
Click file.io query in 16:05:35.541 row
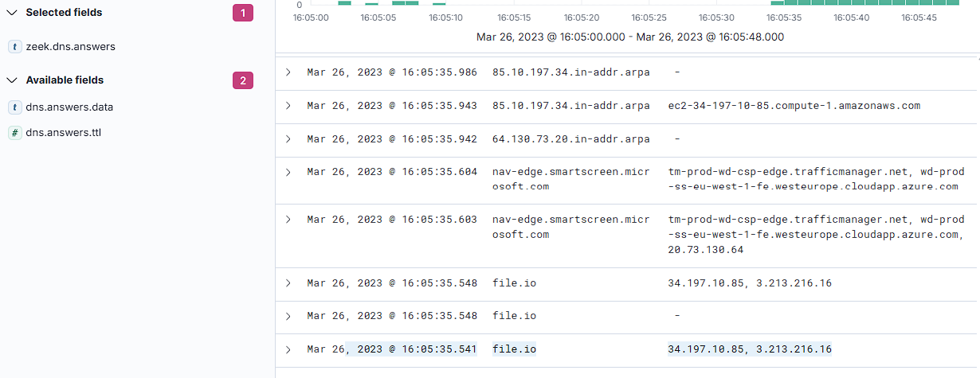coord(515,349)
